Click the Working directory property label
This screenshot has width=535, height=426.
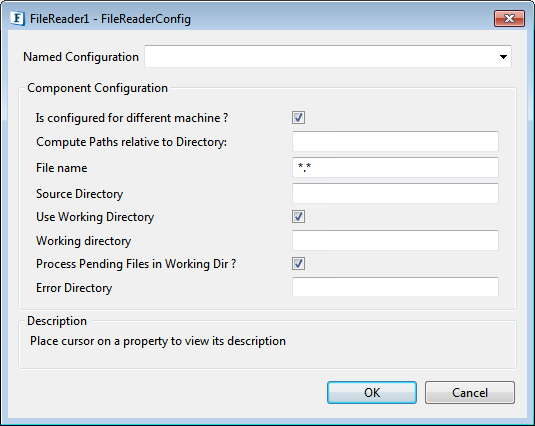coord(84,241)
